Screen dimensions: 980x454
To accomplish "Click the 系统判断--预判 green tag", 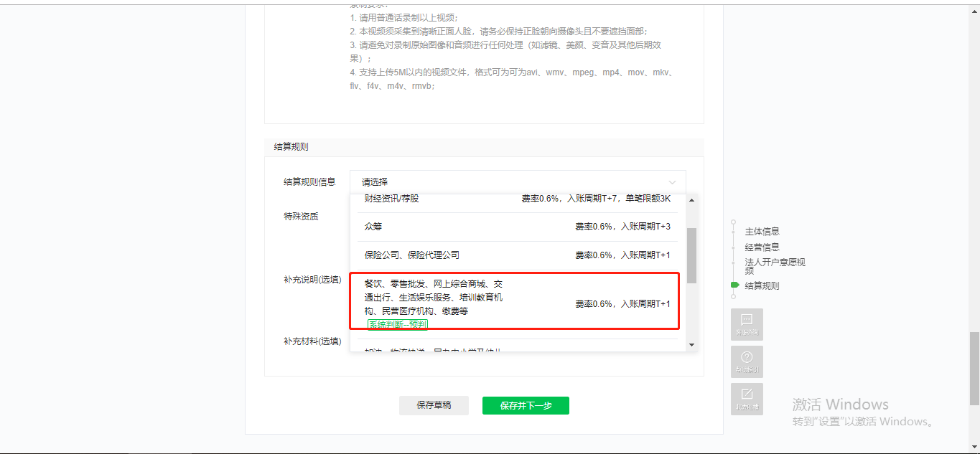I will (397, 325).
